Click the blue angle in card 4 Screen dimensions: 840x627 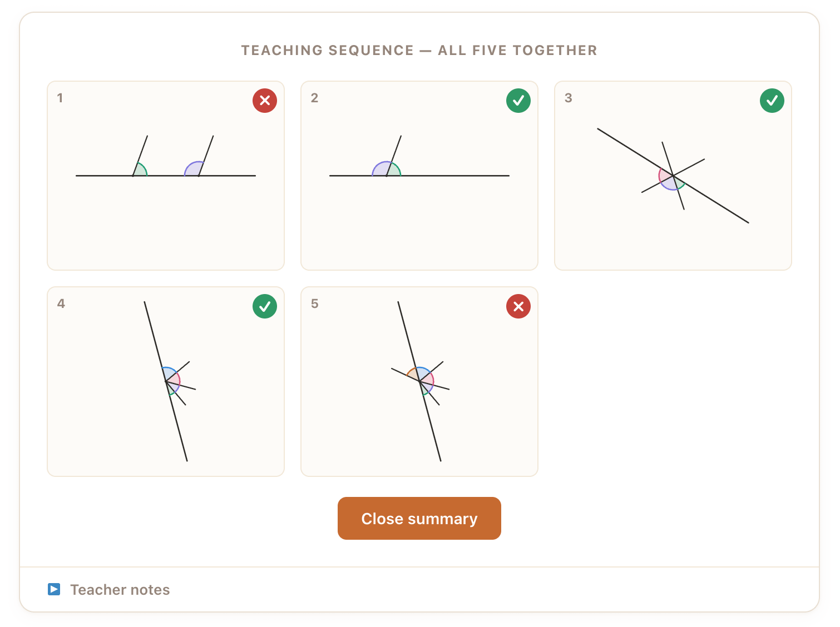[x=169, y=373]
